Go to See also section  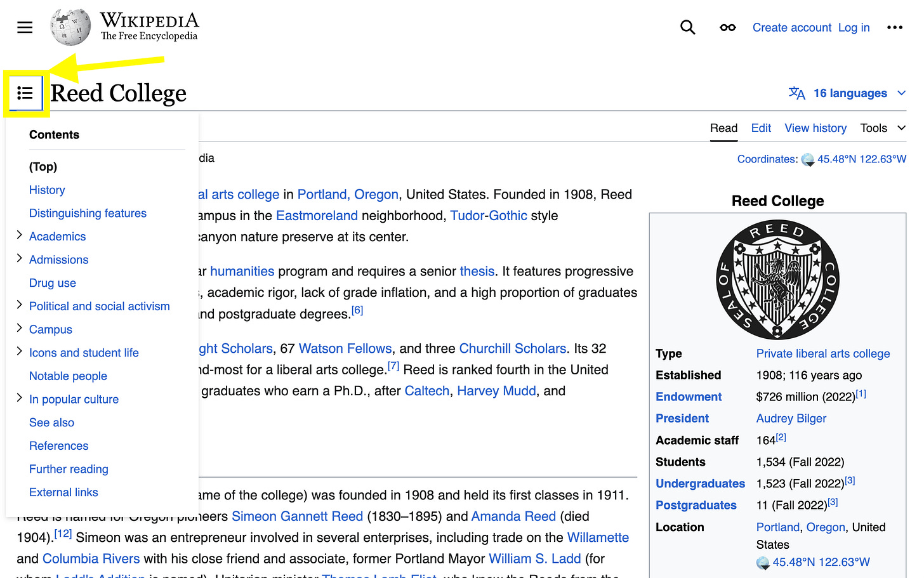tap(51, 423)
